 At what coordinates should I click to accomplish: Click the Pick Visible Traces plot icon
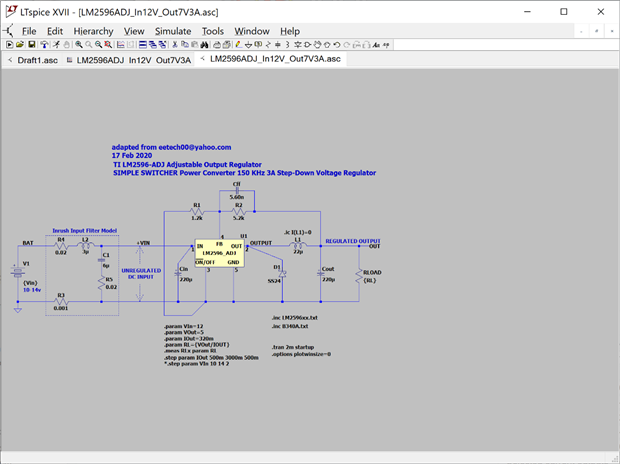121,45
